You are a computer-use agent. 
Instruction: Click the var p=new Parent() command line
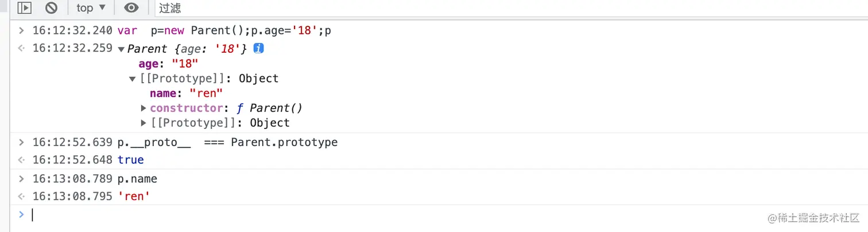tap(224, 31)
